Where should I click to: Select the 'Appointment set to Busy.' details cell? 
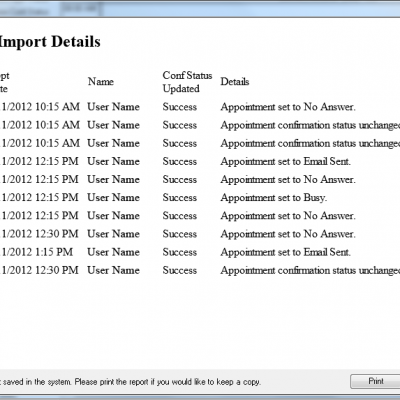click(274, 198)
